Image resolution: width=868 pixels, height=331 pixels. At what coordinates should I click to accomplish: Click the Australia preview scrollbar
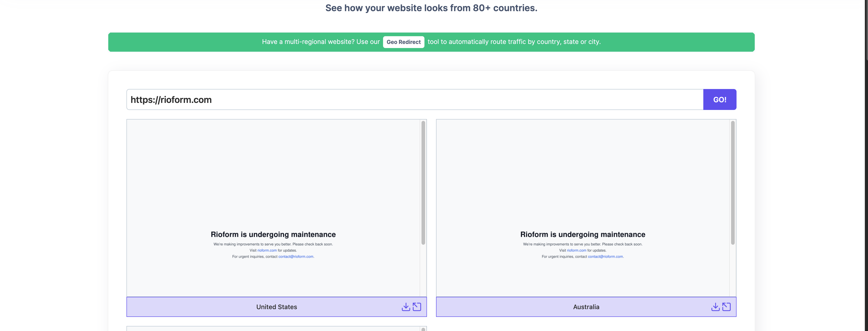pyautogui.click(x=732, y=183)
